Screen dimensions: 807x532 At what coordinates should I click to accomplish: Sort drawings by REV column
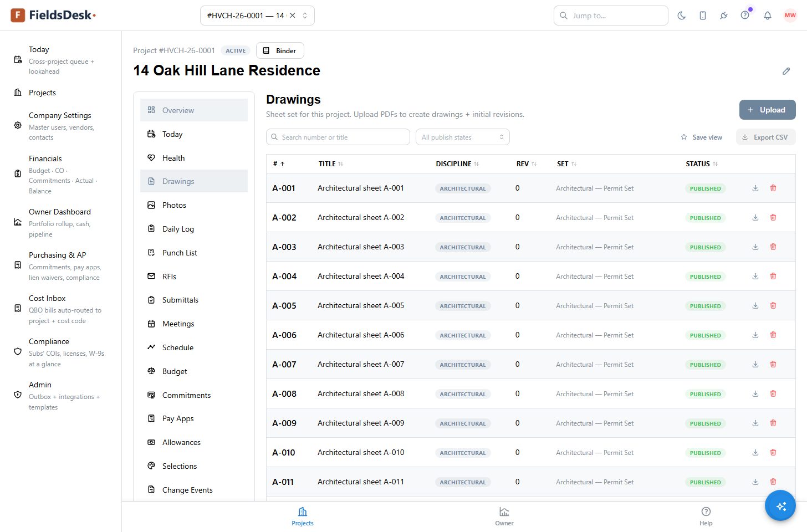coord(527,164)
